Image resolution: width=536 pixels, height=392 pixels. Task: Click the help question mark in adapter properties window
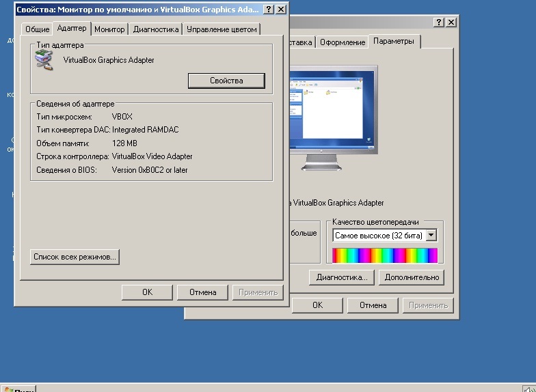(x=269, y=10)
